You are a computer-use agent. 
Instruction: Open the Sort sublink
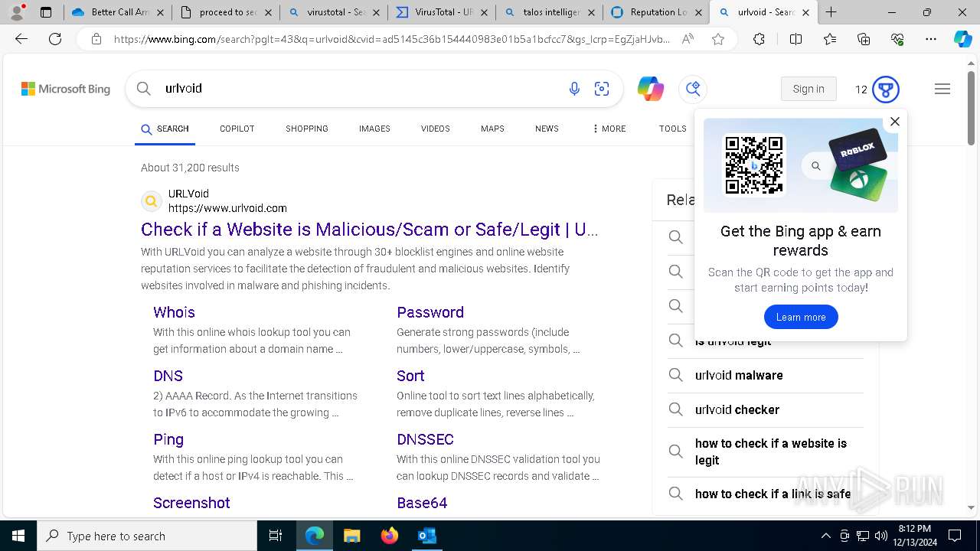[410, 376]
